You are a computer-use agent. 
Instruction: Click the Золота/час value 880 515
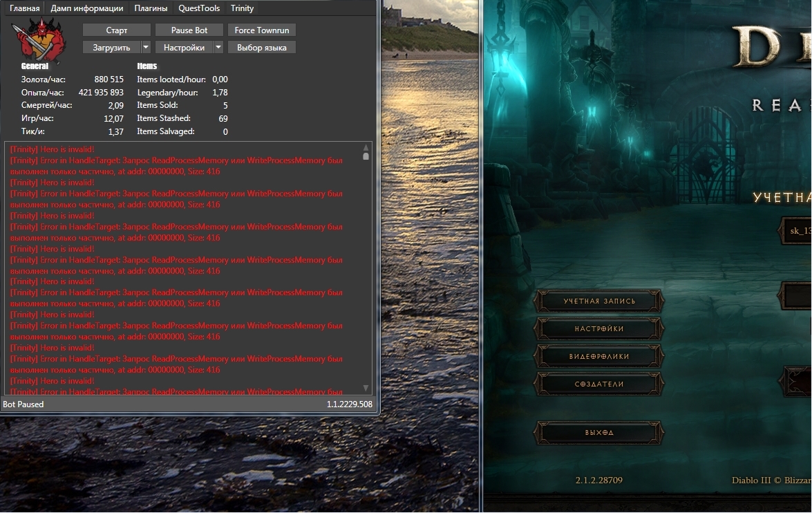tap(108, 80)
